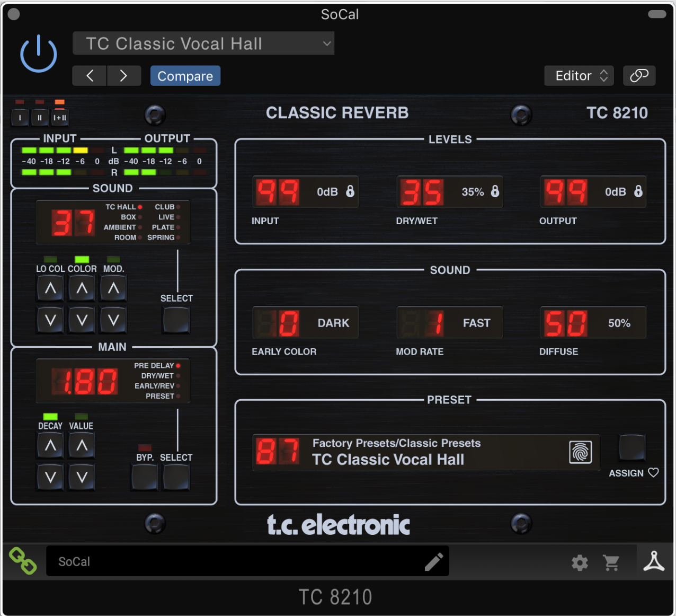Toggle the plug-in power button
676x616 pixels.
(39, 54)
